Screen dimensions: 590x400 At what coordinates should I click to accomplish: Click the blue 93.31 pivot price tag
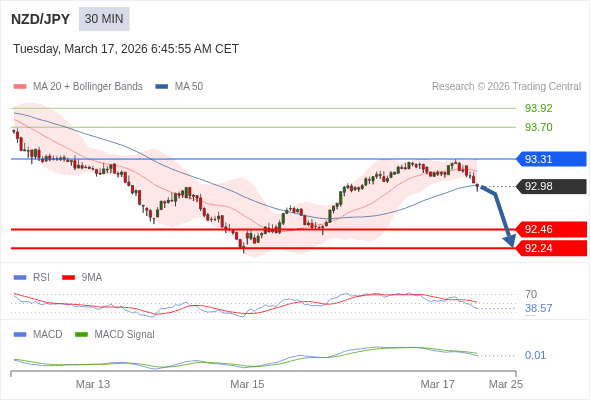coord(551,159)
